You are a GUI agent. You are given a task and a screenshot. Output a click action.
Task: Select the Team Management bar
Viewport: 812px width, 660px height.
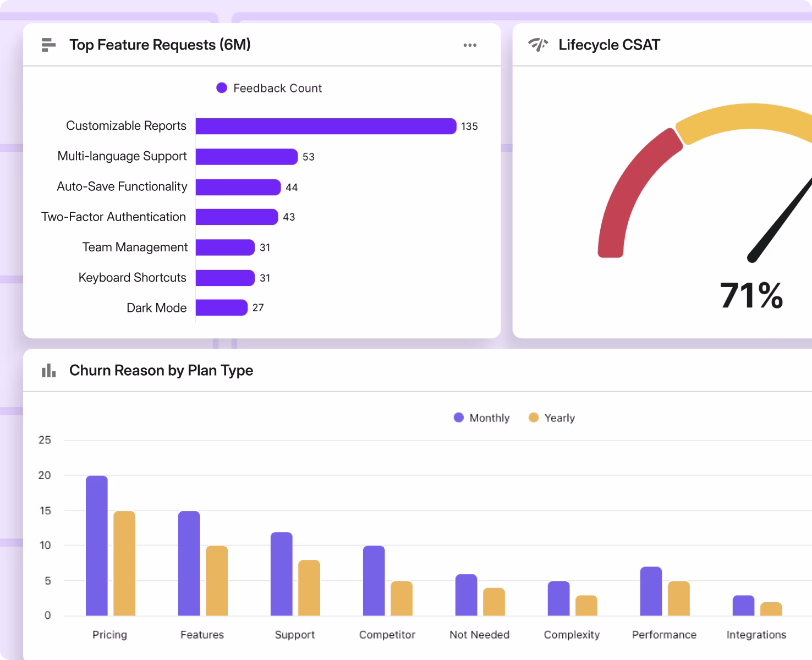click(226, 248)
